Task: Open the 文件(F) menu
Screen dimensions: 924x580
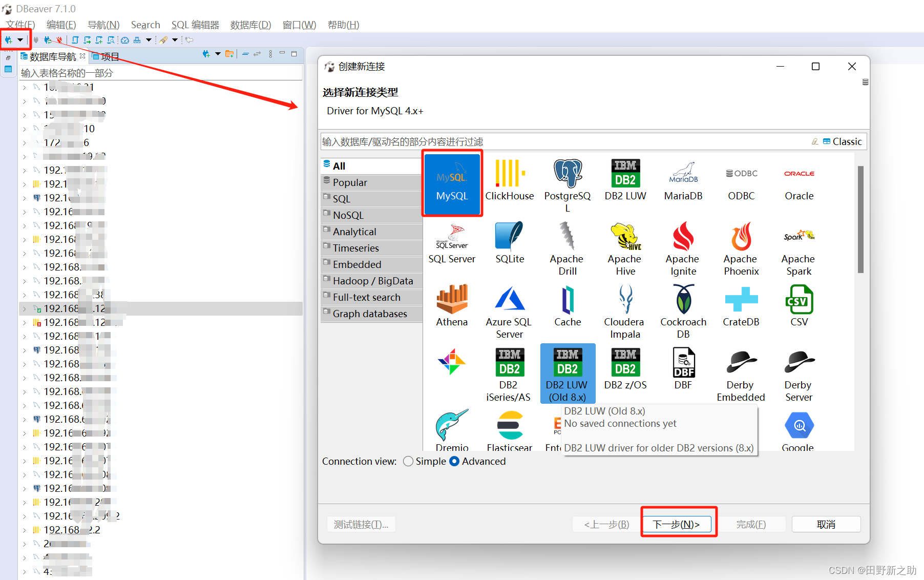Action: pos(20,25)
